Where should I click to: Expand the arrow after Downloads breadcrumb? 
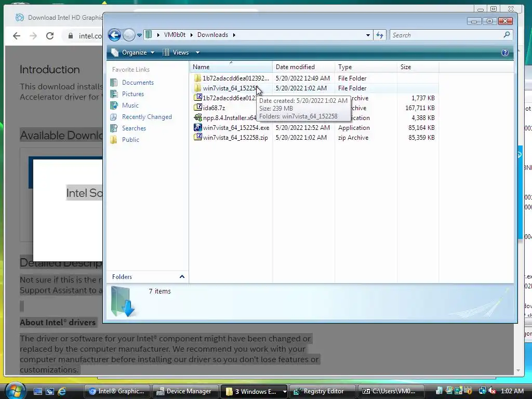point(234,35)
